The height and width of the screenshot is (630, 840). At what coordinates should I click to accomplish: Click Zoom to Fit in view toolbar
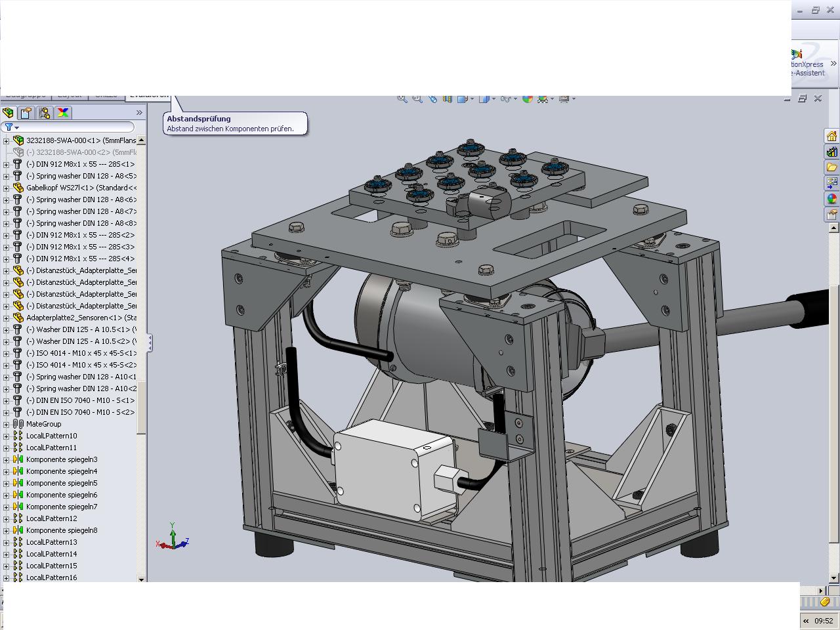(402, 98)
